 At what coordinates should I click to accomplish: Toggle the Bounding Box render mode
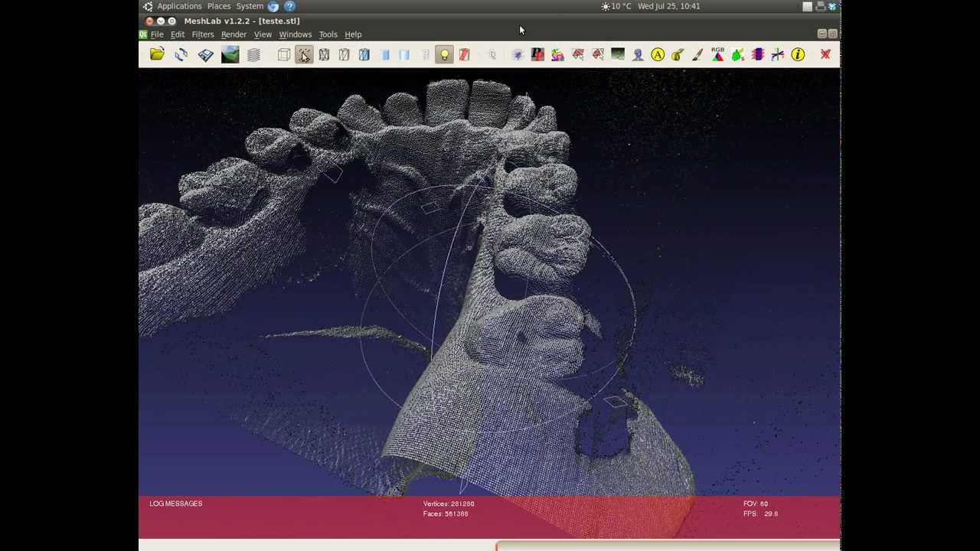pyautogui.click(x=284, y=54)
